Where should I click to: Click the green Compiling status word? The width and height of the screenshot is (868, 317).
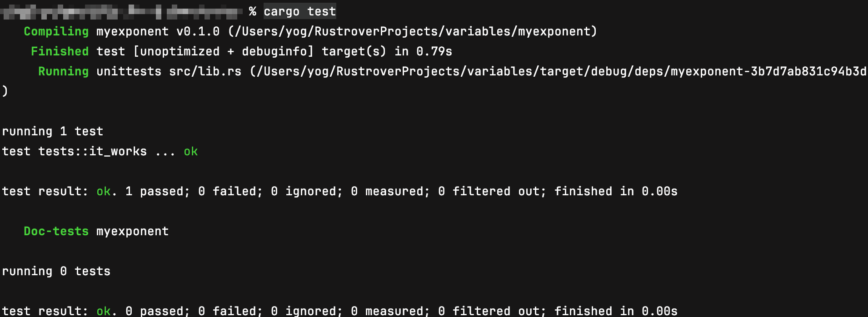pos(56,31)
